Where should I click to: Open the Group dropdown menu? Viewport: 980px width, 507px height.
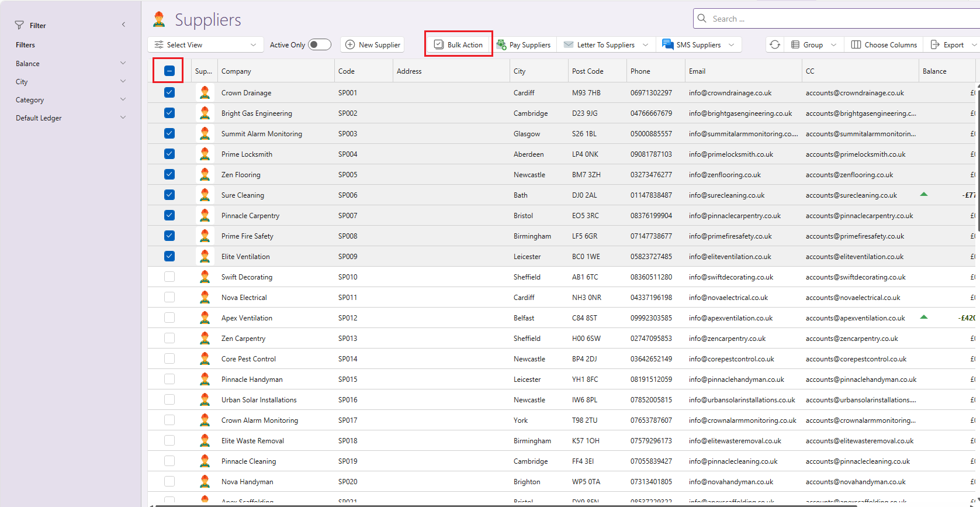813,45
